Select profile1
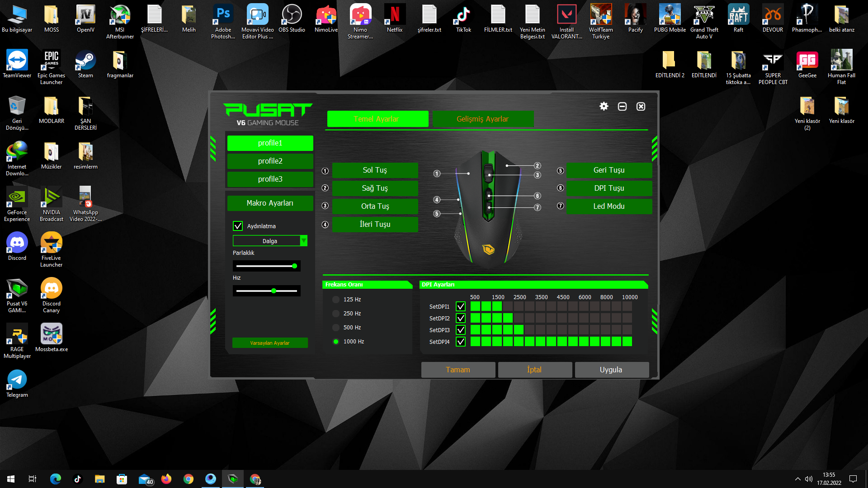 [270, 143]
